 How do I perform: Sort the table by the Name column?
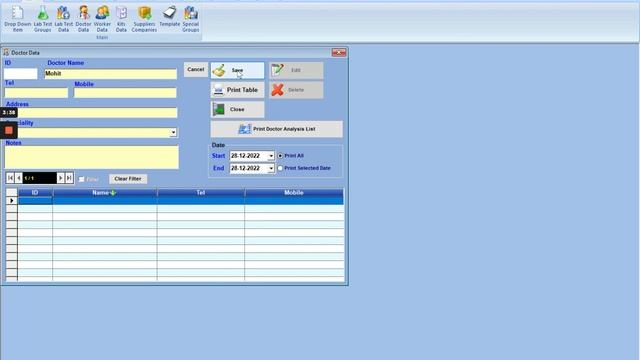104,193
